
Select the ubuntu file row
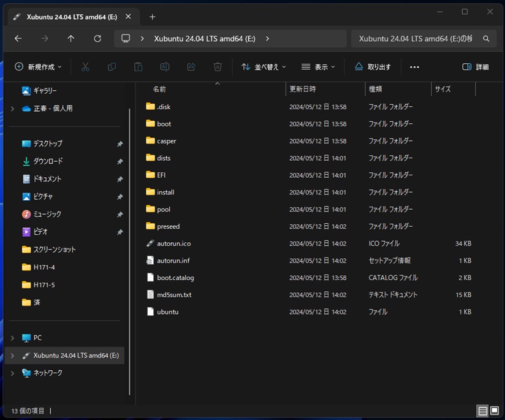[308, 311]
